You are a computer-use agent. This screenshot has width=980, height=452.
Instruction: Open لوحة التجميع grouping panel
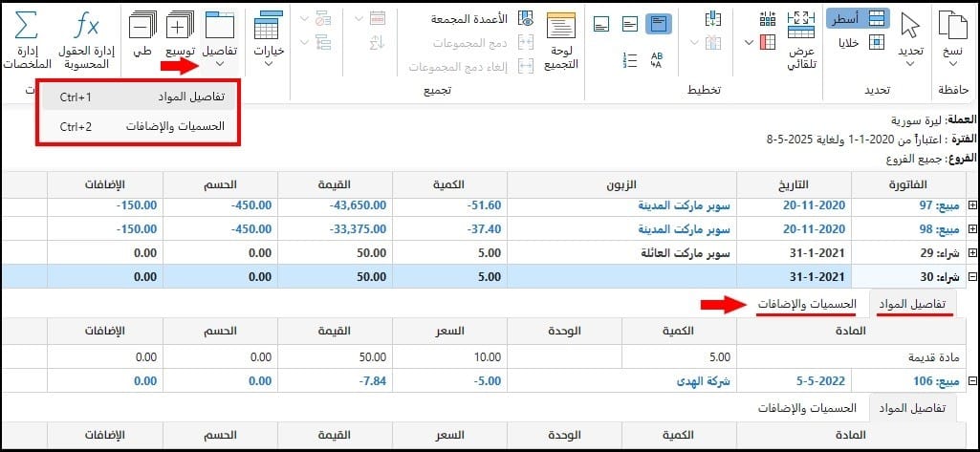pos(560,42)
